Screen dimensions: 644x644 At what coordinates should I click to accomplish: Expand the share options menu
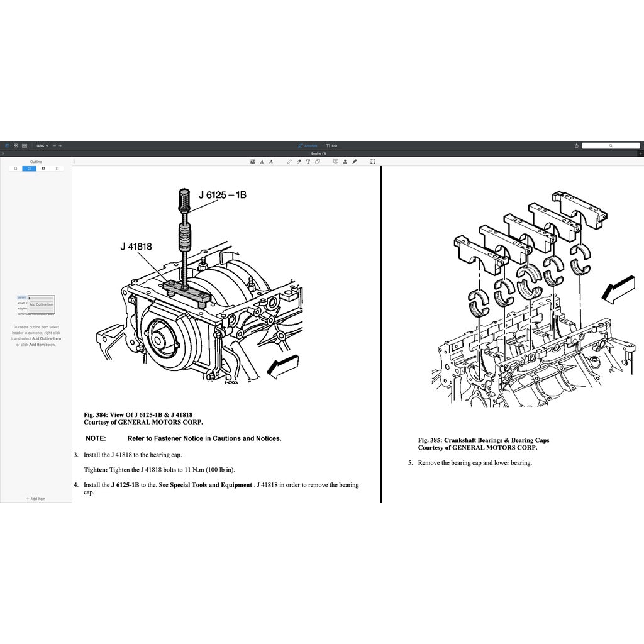point(577,145)
